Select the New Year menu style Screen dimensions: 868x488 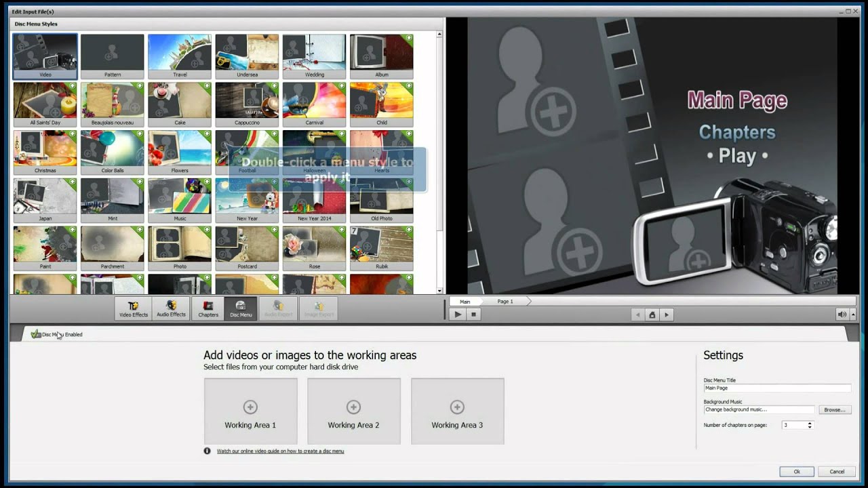coord(247,201)
